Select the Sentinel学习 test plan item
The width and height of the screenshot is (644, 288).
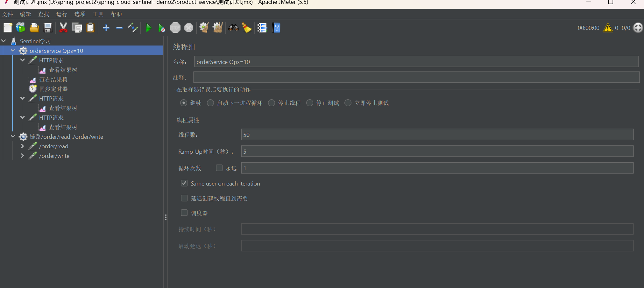click(35, 41)
